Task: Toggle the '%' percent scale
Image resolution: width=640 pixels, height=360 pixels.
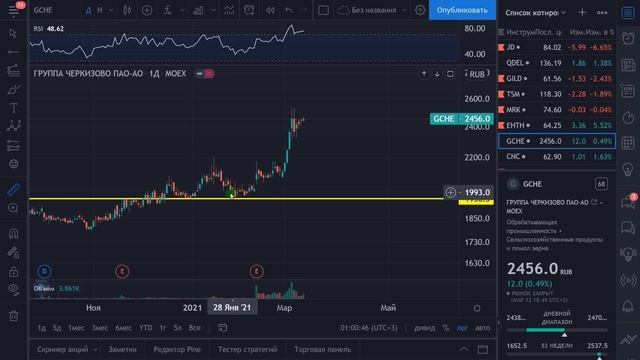Action: coord(446,328)
